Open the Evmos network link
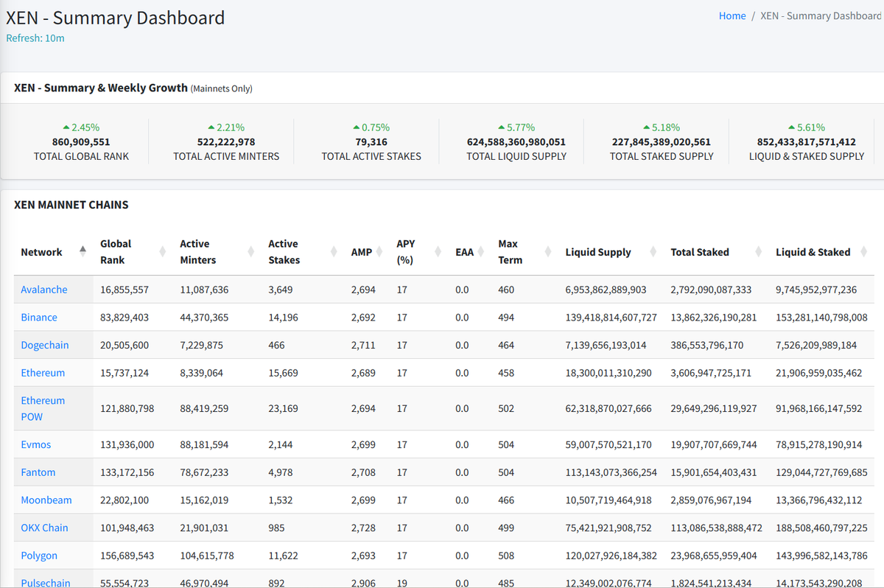The height and width of the screenshot is (588, 884). [x=36, y=445]
